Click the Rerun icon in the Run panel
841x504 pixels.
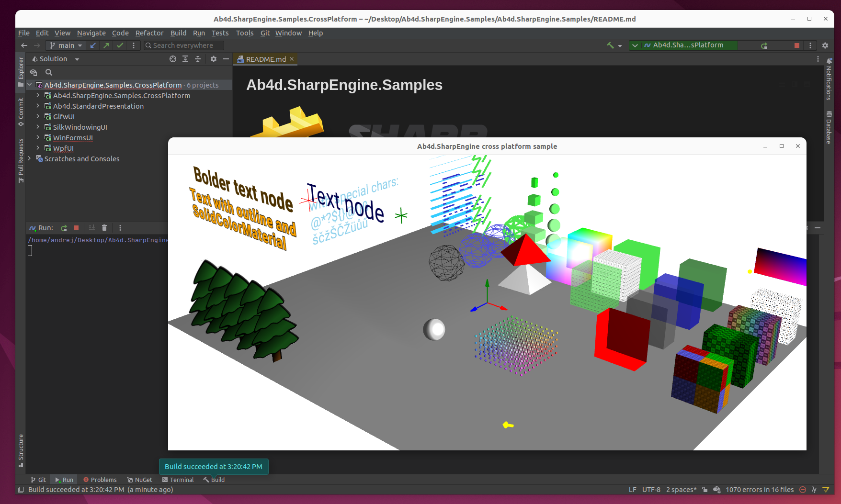click(x=64, y=228)
